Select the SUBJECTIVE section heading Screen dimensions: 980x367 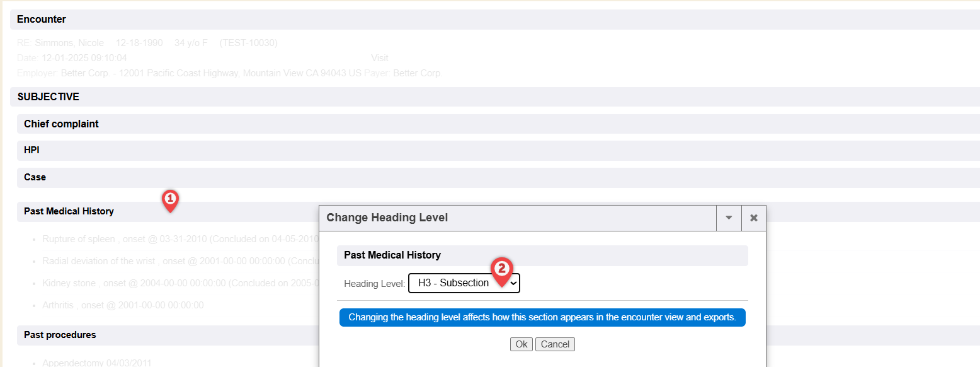coord(48,97)
